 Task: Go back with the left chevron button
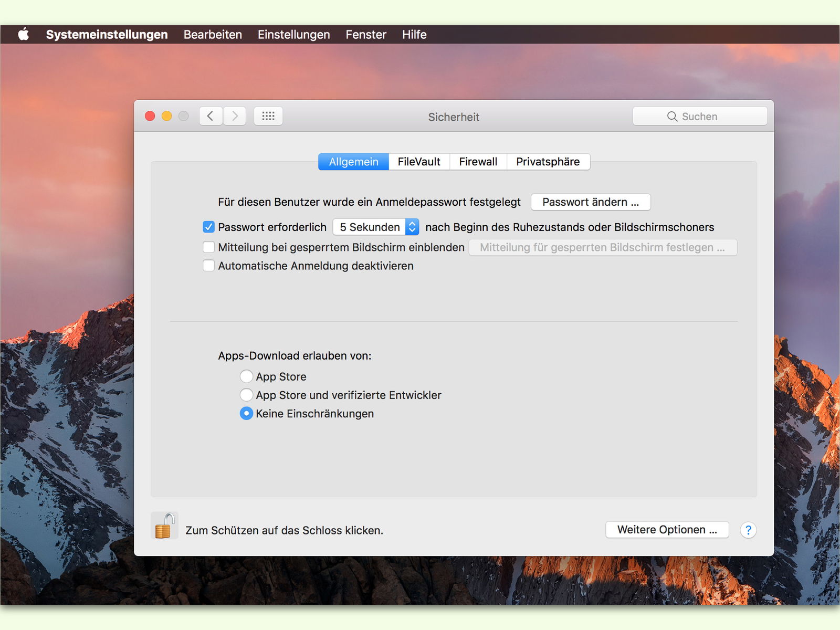click(211, 116)
